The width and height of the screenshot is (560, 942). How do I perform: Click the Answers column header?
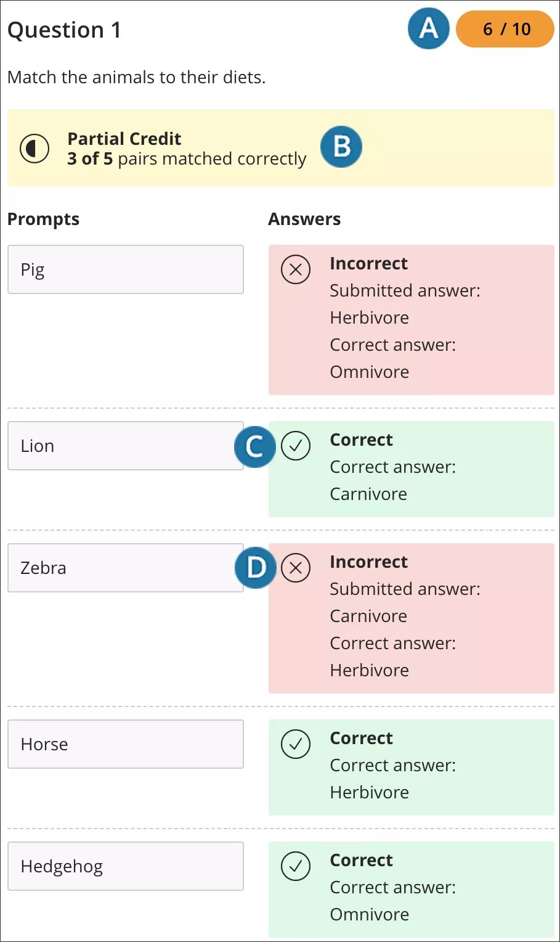(304, 219)
